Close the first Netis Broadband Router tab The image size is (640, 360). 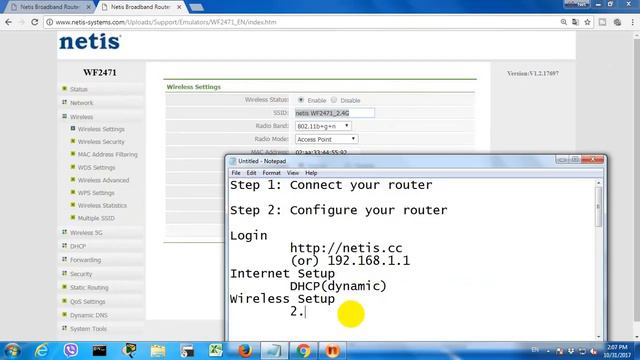point(89,7)
